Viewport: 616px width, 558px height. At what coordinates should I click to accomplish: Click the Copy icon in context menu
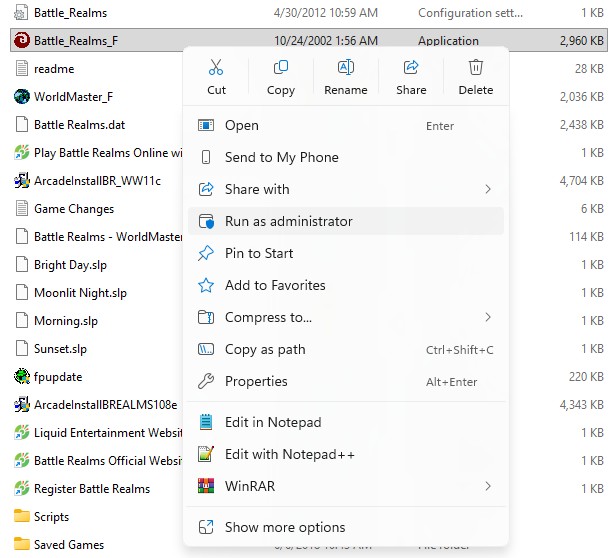point(280,67)
